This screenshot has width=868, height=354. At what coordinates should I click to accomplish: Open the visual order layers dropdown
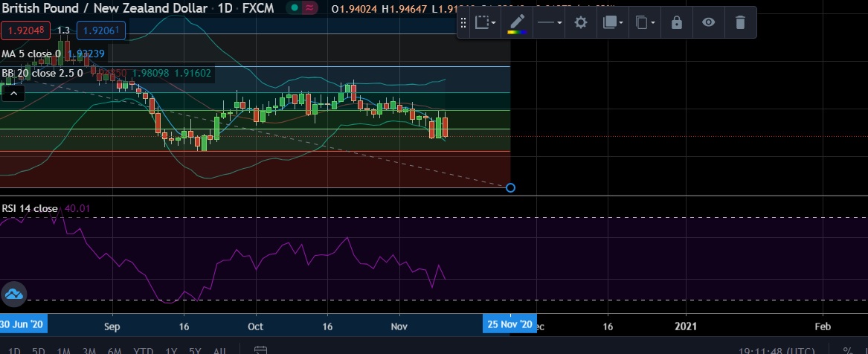pyautogui.click(x=613, y=23)
